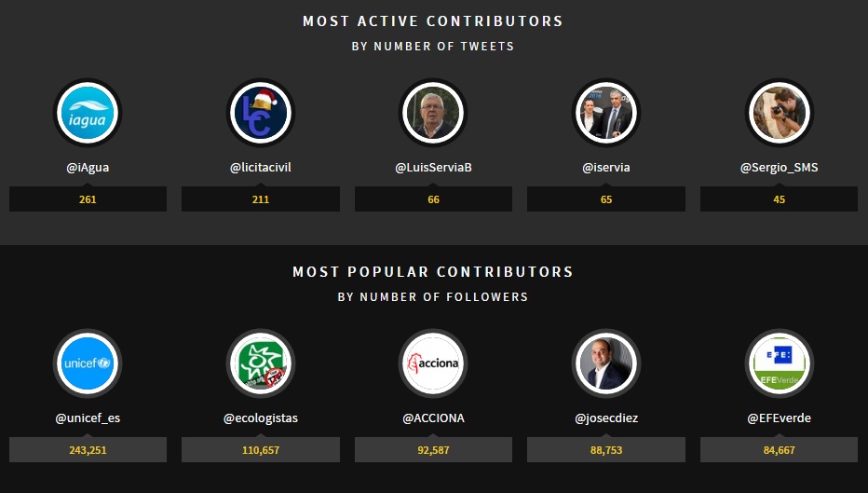This screenshot has height=493, width=868.
Task: Open the unicef_es logo avatar
Action: click(x=88, y=363)
